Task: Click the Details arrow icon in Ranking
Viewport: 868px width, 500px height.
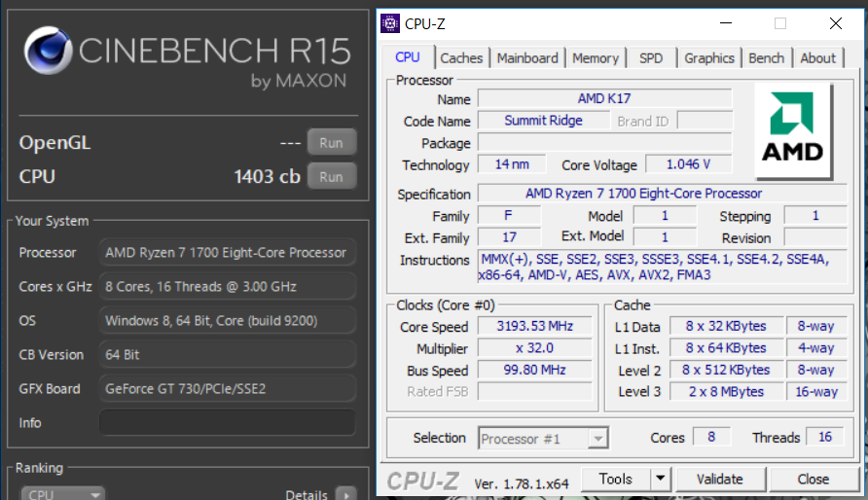Action: 346,494
